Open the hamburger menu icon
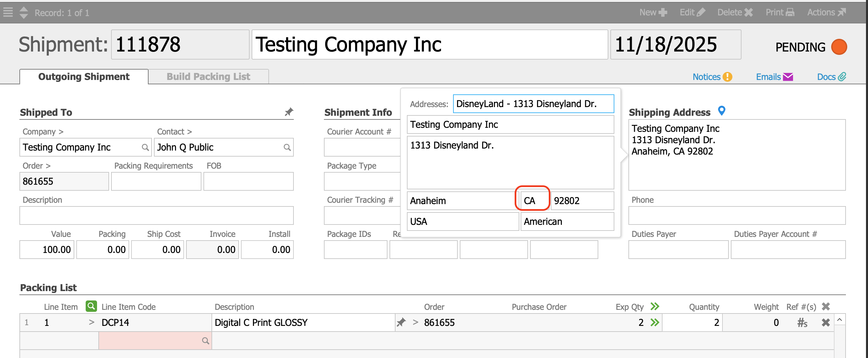 coord(8,12)
